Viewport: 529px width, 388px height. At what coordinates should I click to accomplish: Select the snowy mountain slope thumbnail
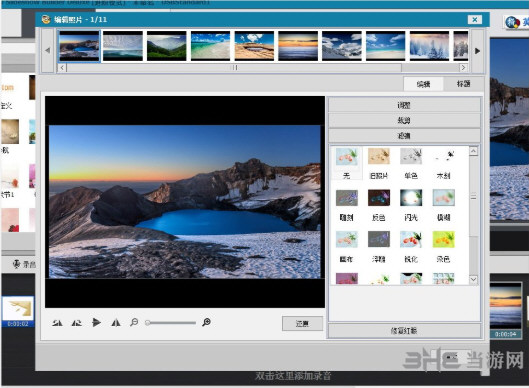coord(342,46)
